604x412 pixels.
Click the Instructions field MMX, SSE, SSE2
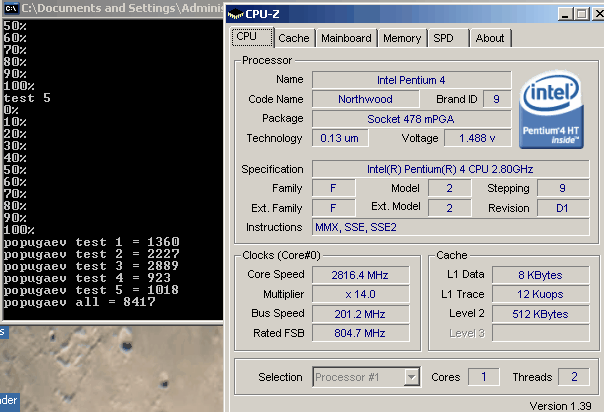[x=450, y=227]
